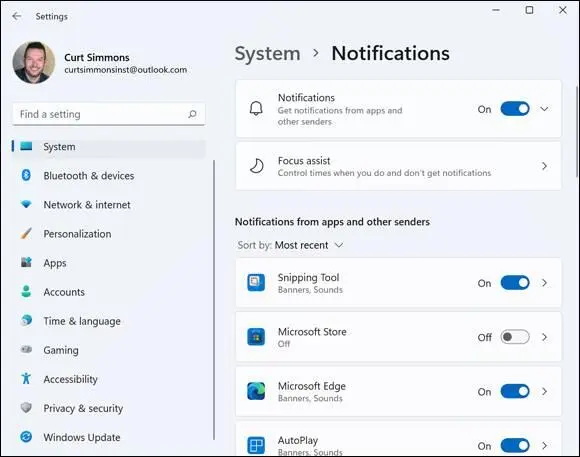Turn off the main Notifications toggle
The image size is (580, 457).
515,109
